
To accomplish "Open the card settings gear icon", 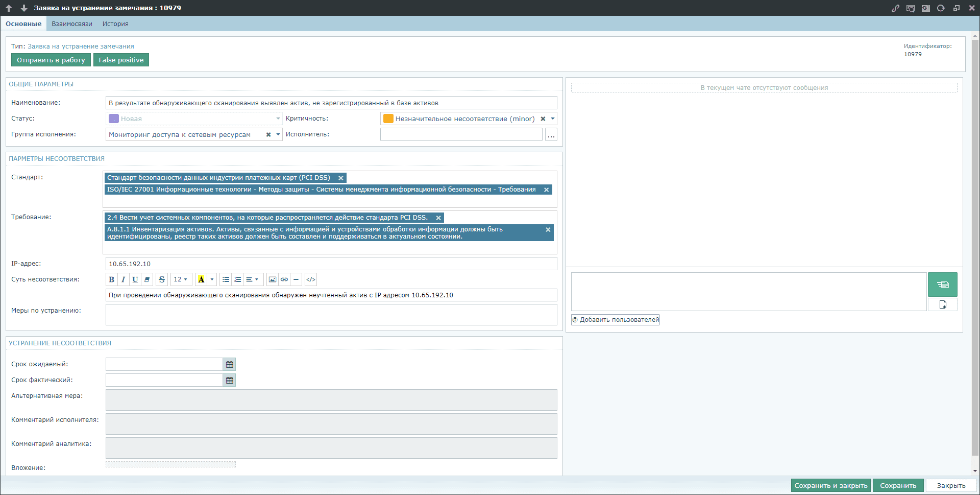I will tap(926, 8).
